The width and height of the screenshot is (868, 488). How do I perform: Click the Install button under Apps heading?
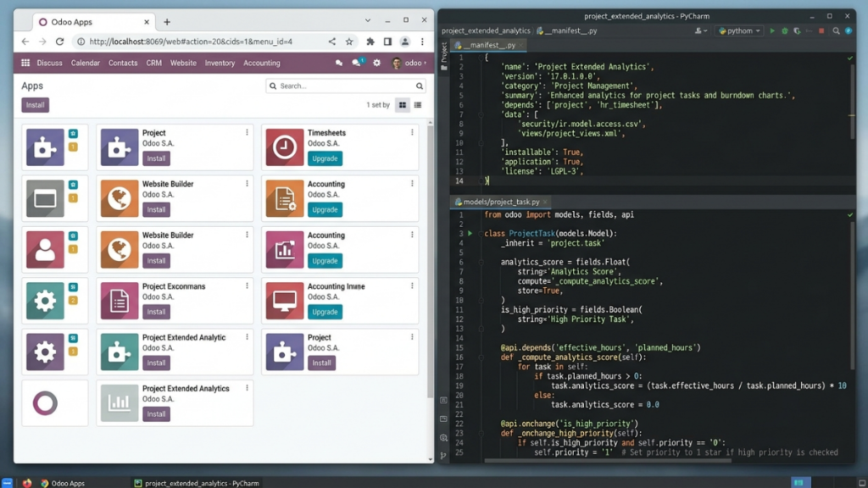[x=36, y=105]
